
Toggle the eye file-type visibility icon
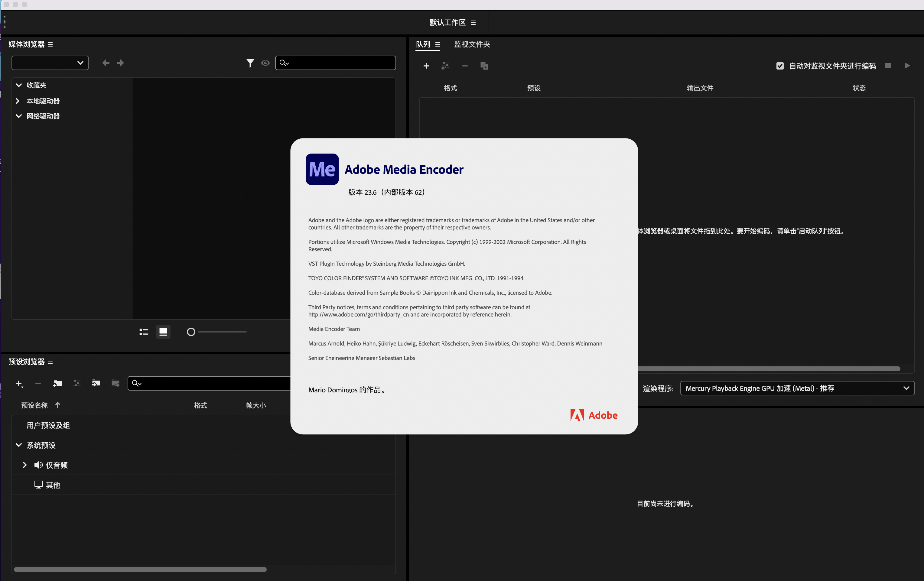(265, 63)
